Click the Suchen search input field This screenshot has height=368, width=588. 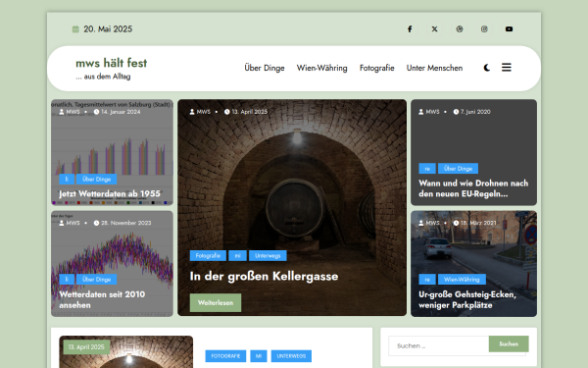click(x=438, y=345)
